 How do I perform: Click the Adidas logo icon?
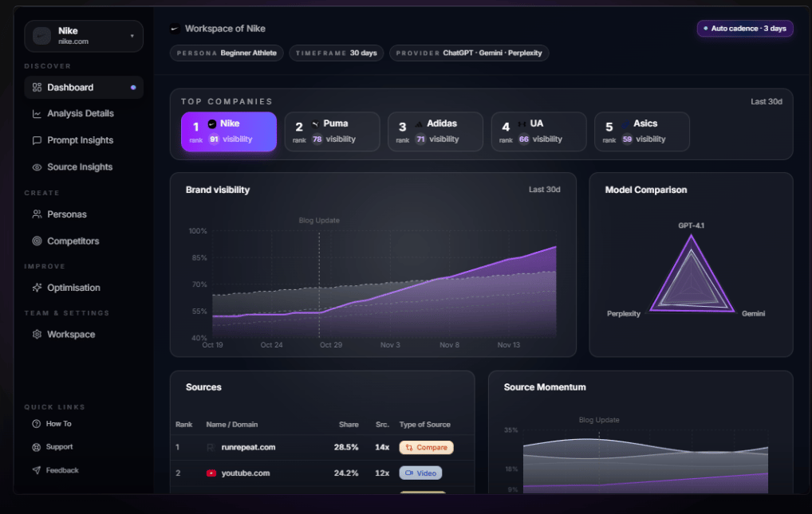[419, 124]
